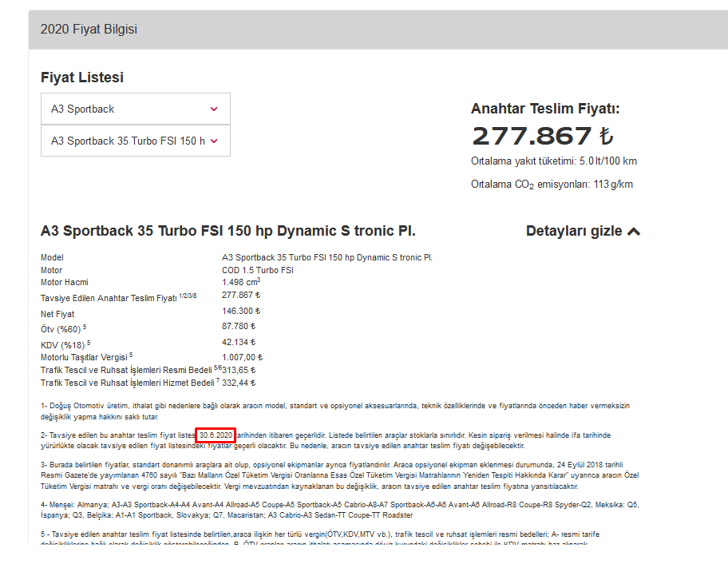Click the Tavsiye Edilen Anahtar Teslim Fiyatı label
Screen dimensions: 728x572
click(118, 298)
